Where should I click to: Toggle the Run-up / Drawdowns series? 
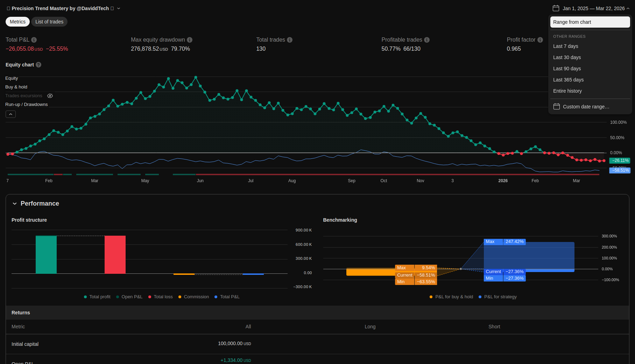[27, 105]
